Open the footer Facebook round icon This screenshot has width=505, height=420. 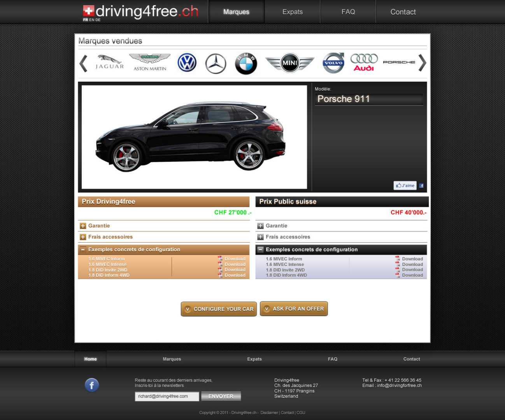pos(92,385)
